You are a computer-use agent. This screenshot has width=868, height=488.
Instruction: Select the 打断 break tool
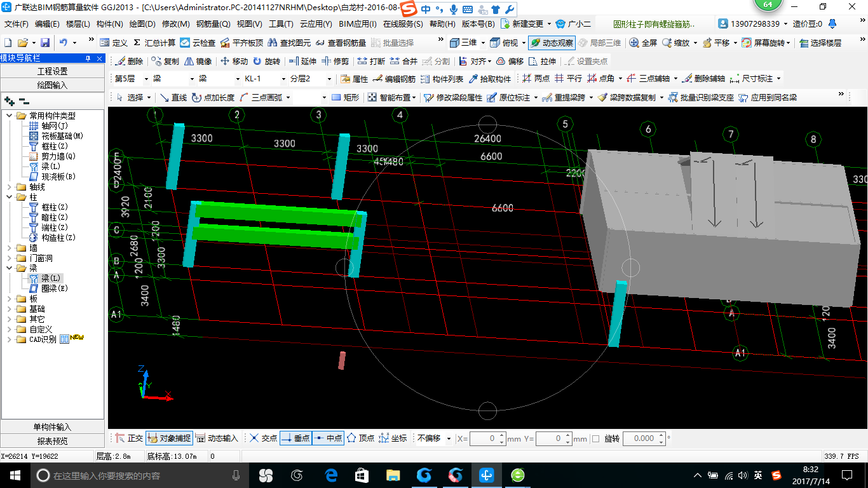(x=371, y=61)
